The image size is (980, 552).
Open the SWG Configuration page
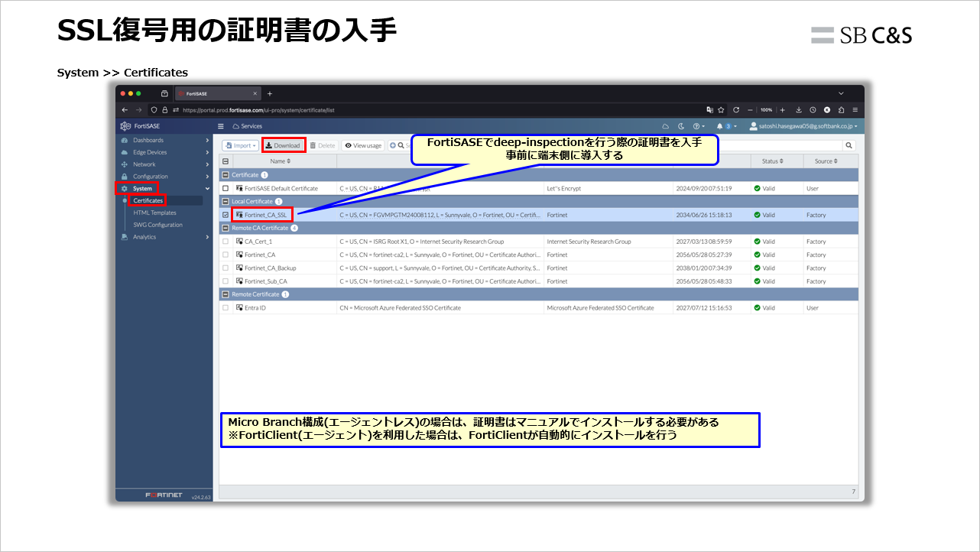point(157,225)
